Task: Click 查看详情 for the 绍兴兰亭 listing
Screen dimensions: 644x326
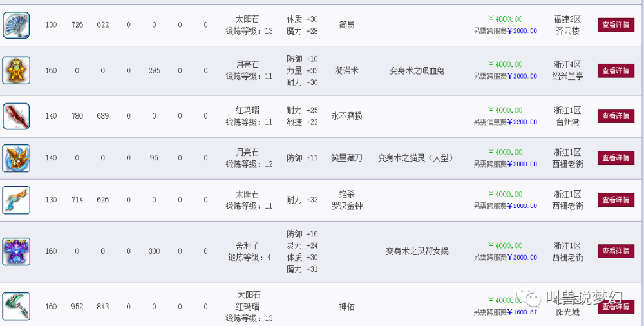Action: click(616, 70)
